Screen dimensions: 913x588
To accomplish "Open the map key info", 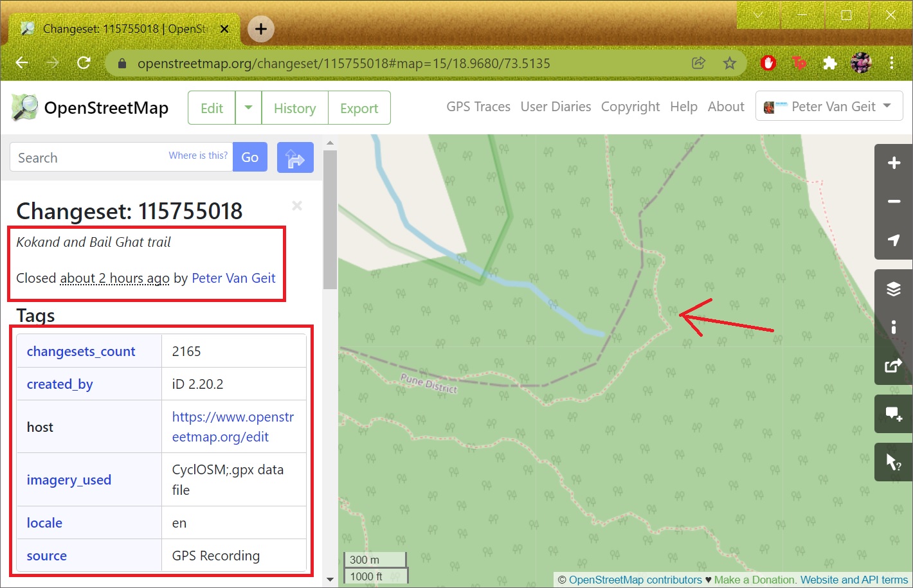I will 894,328.
